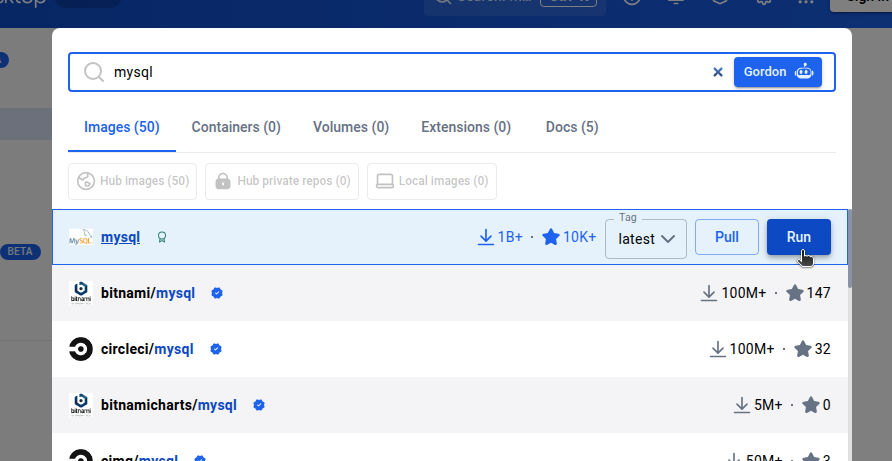892x461 pixels.
Task: Click verified publisher badge next to circleci/mysql
Action: pos(216,349)
